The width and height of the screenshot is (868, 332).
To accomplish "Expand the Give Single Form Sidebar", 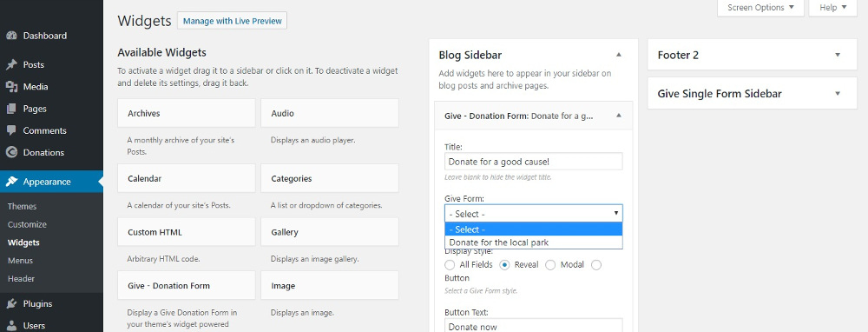I will pyautogui.click(x=838, y=94).
